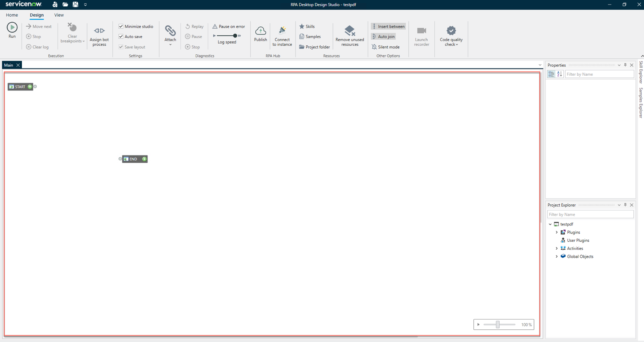Open the Project folder
This screenshot has height=342, width=644.
point(314,47)
